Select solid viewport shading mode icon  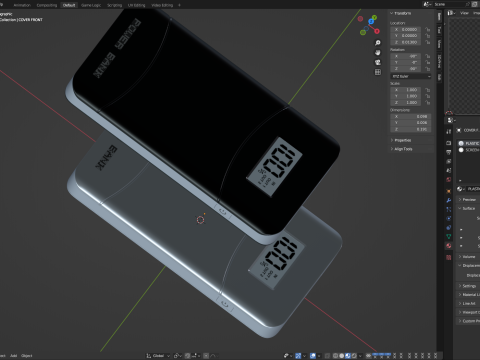(342, 356)
